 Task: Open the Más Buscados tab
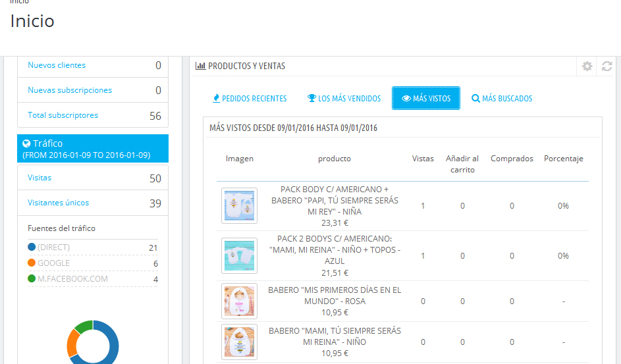tap(502, 98)
